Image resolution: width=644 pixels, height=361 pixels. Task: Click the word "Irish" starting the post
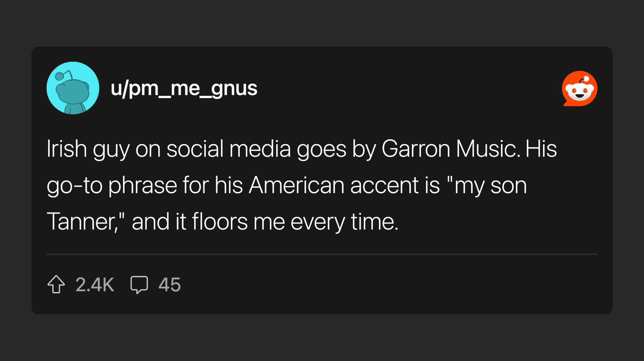click(67, 149)
